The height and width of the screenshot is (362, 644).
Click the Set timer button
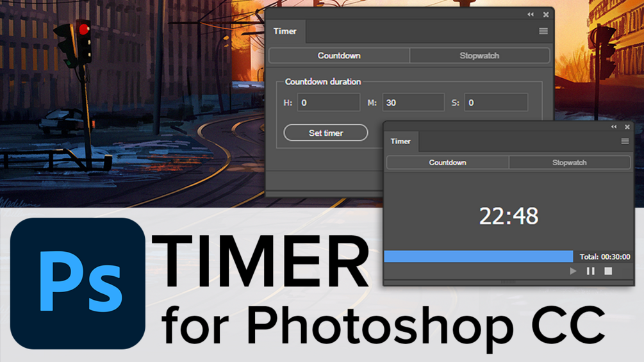coord(326,133)
